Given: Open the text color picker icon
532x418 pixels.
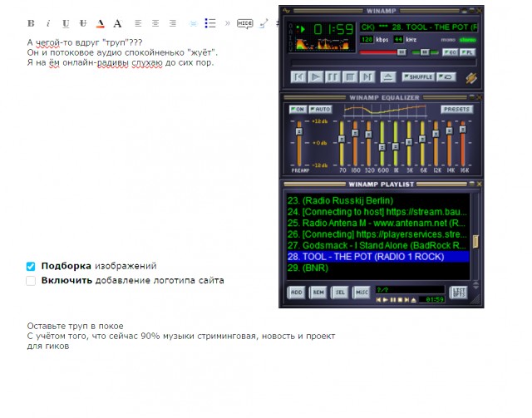Looking at the screenshot, I should click(100, 23).
